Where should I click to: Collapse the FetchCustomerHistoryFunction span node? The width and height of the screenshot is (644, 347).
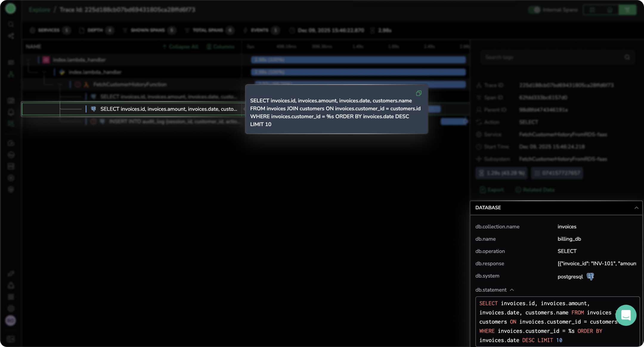coord(60,85)
